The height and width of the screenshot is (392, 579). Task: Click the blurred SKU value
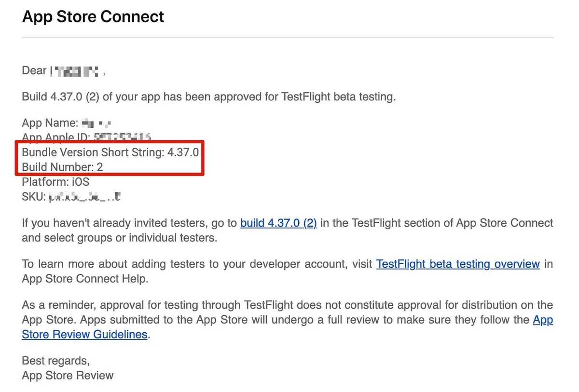click(84, 197)
